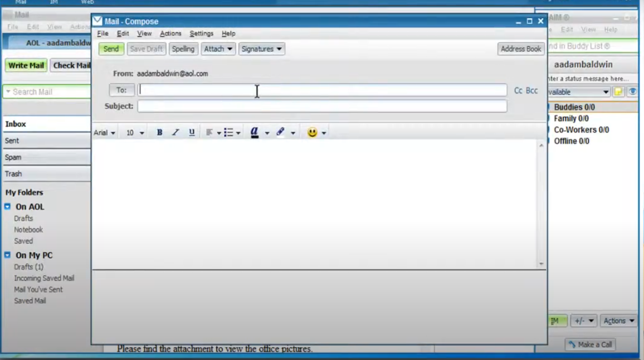This screenshot has width=644, height=360.
Task: Toggle italic formatting in the compose toolbar
Action: tap(175, 132)
